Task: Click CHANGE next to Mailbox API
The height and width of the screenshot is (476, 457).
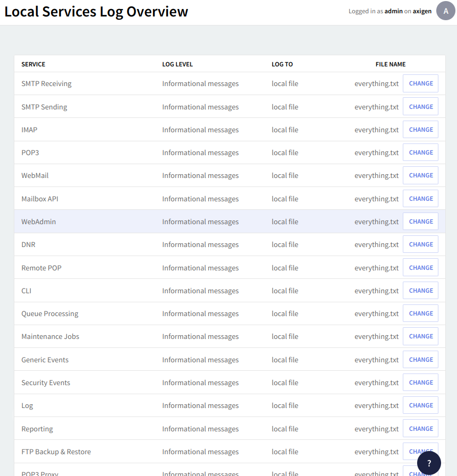Action: (x=420, y=199)
